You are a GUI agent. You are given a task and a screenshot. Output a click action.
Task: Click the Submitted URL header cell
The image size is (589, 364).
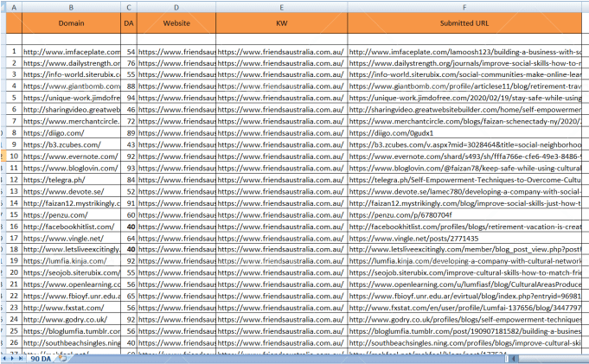pyautogui.click(x=464, y=23)
